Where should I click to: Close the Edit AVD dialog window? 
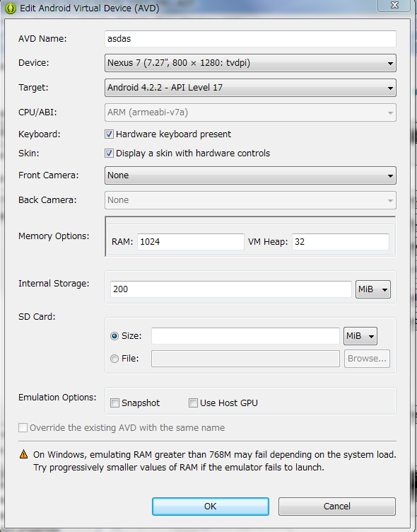[394, 5]
